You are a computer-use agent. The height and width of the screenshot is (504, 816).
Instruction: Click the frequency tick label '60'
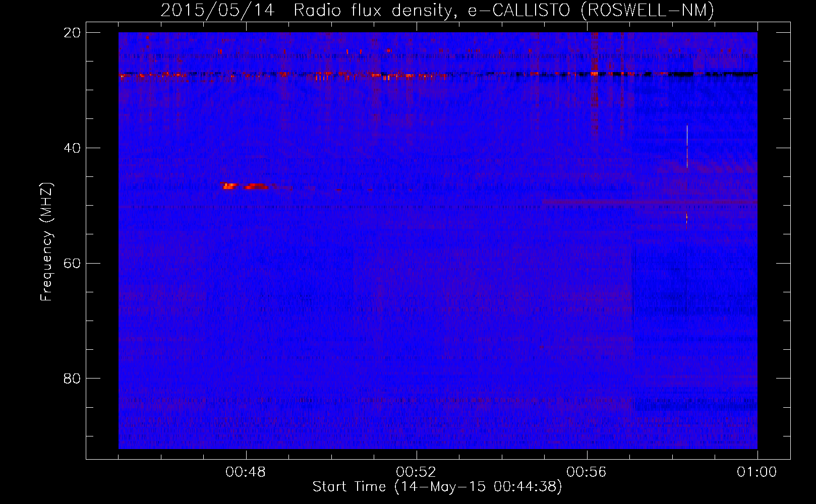click(x=72, y=264)
